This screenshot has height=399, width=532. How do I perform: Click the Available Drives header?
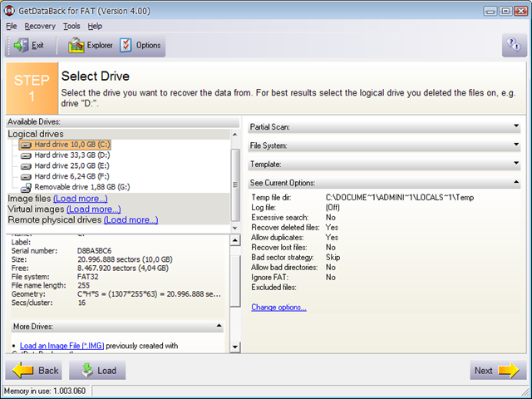122,121
